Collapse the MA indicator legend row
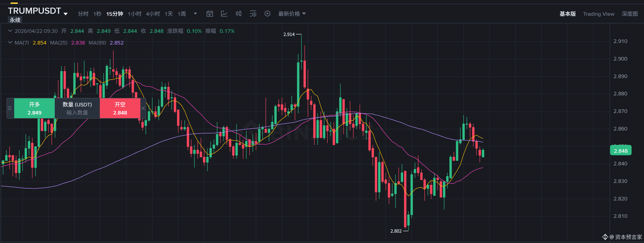This screenshot has height=243, width=644. pyautogui.click(x=10, y=43)
